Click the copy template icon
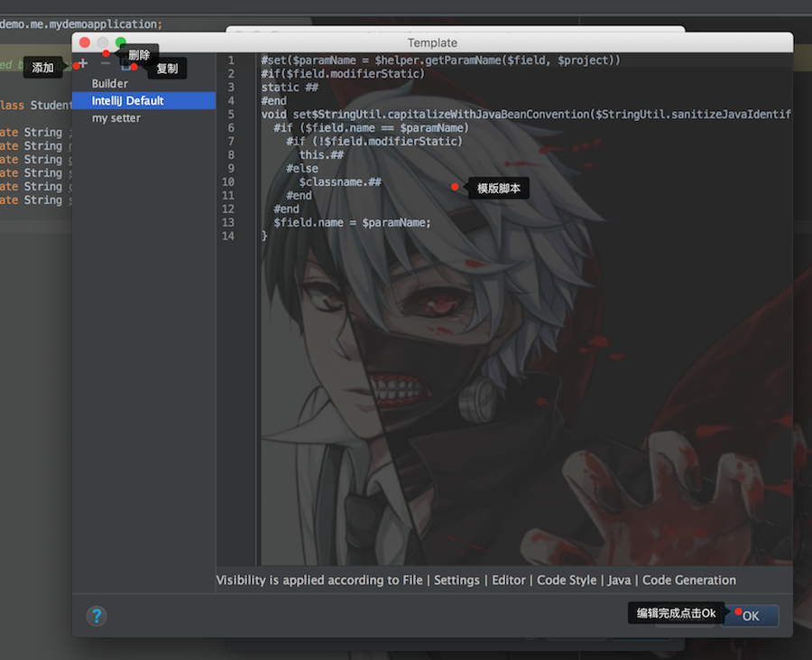 click(x=125, y=64)
